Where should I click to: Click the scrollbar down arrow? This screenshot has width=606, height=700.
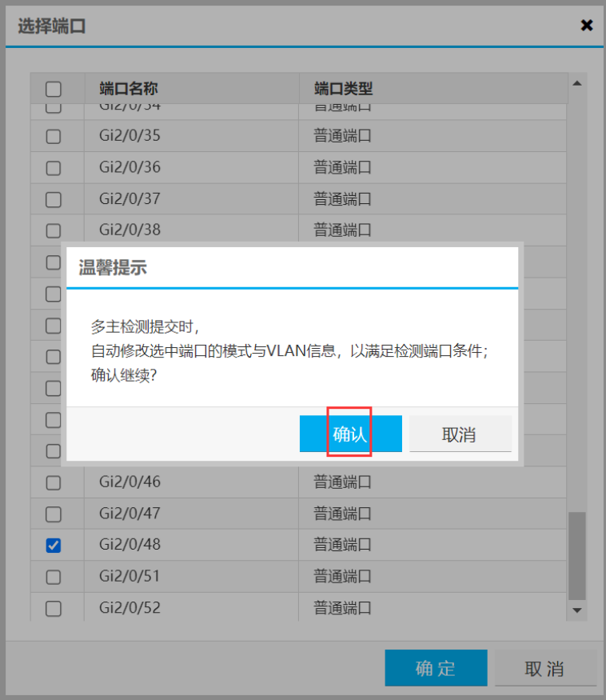point(577,610)
